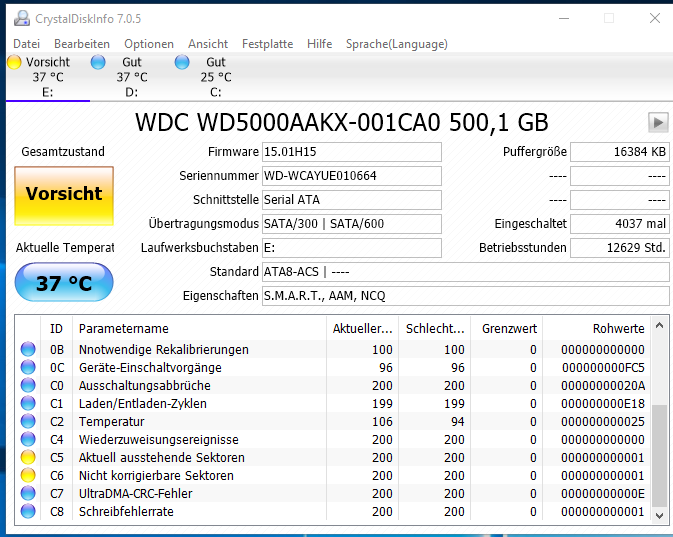Open the Bearbeiten menu
673x537 pixels.
click(82, 44)
